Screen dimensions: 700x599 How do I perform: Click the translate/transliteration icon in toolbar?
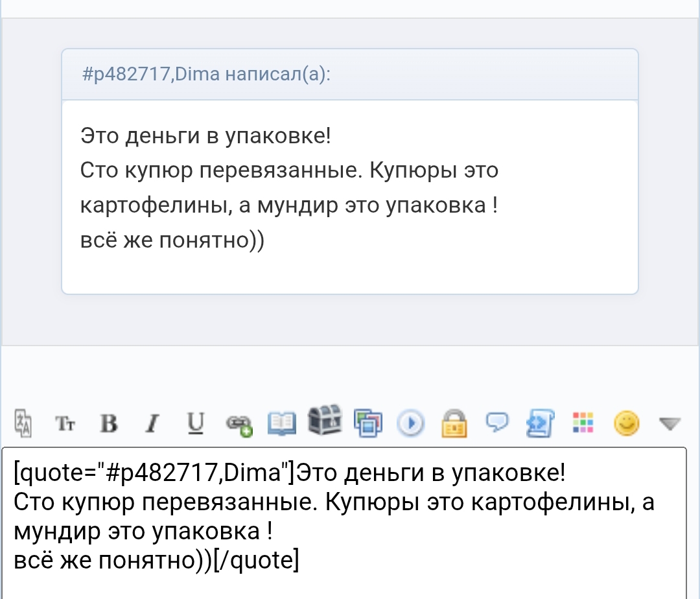(x=23, y=423)
